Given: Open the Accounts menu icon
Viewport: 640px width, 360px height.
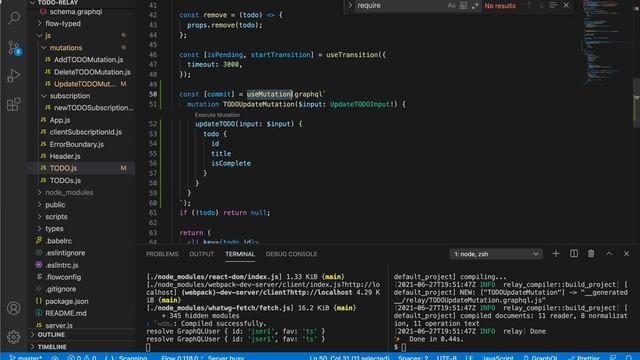Looking at the screenshot, I should click(x=13, y=308).
